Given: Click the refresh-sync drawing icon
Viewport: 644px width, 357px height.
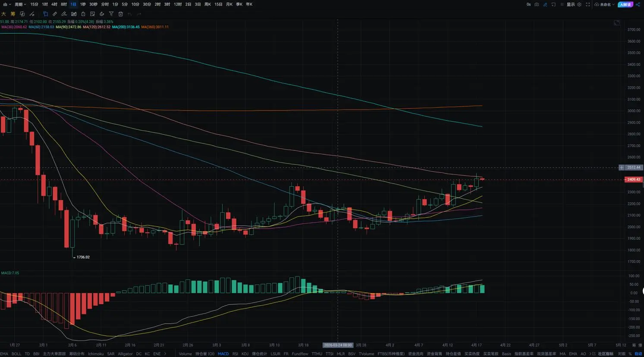Looking at the screenshot, I should pos(22,14).
